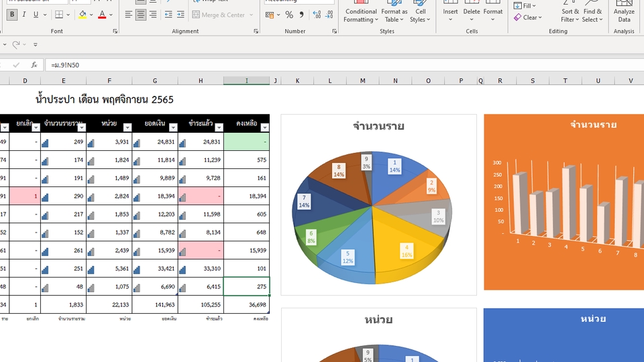
Task: Select cell with value 36,698
Action: [x=246, y=304]
